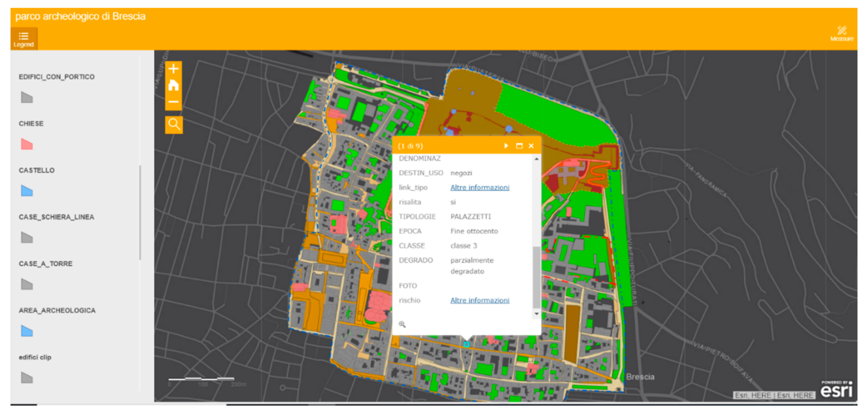
Task: Show next feature in the popup
Action: (506, 146)
